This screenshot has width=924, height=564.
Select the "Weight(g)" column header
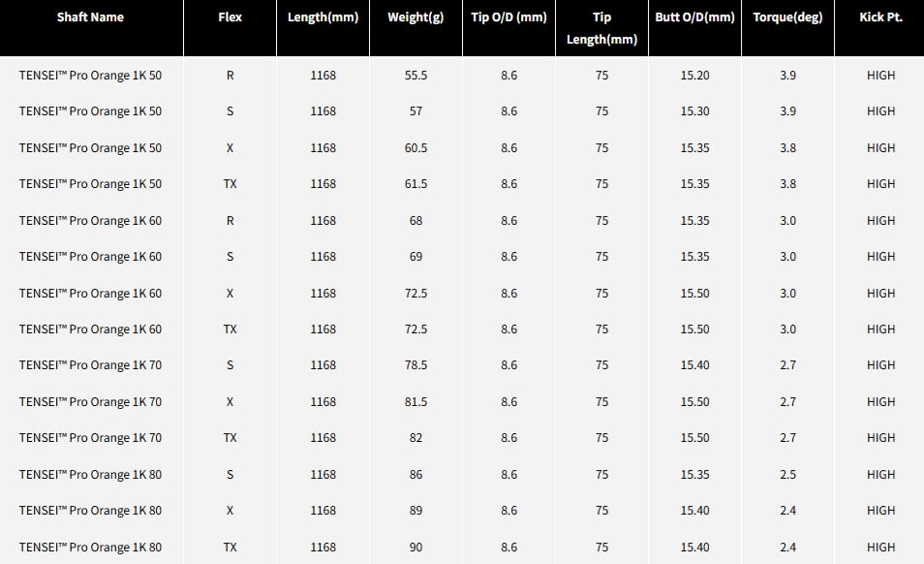point(416,17)
